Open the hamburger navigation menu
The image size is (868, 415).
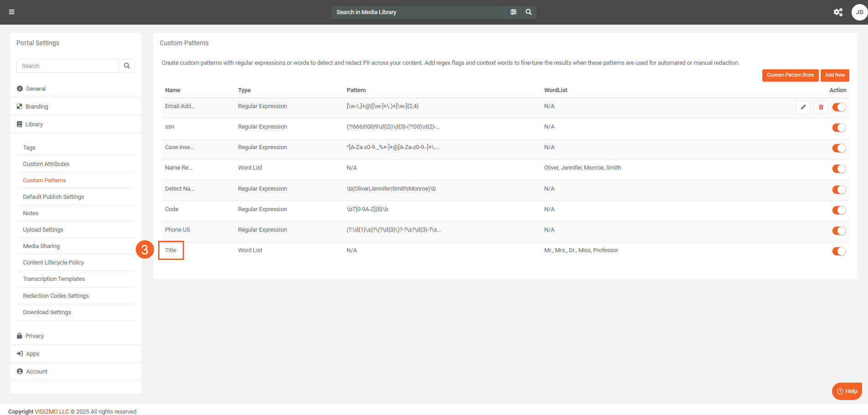tap(12, 12)
